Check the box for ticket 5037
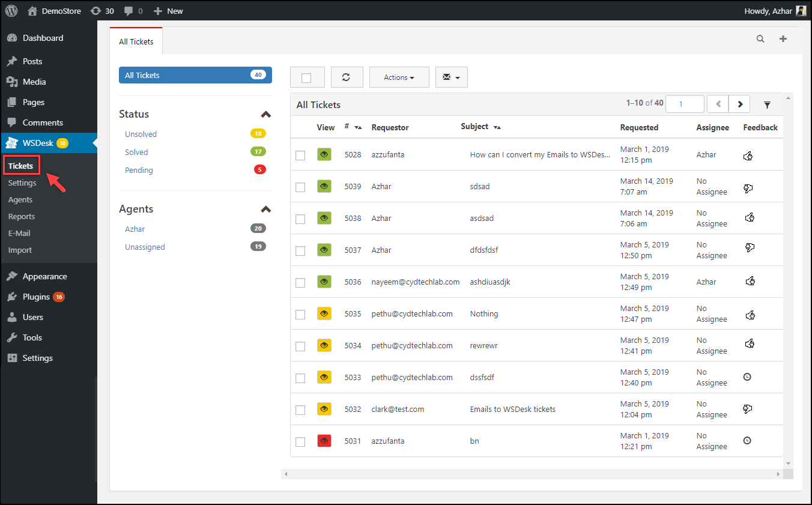812x505 pixels. [x=300, y=251]
